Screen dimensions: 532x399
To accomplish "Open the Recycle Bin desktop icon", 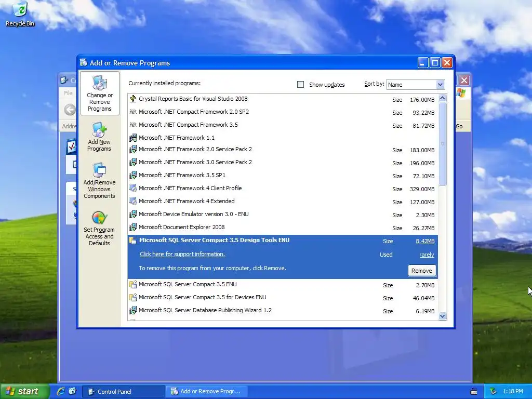I will click(20, 14).
